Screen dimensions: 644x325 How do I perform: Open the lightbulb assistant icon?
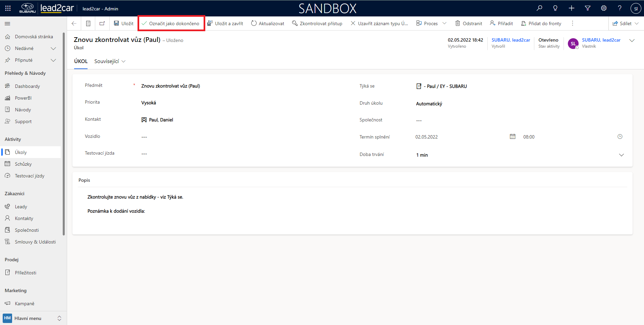555,8
